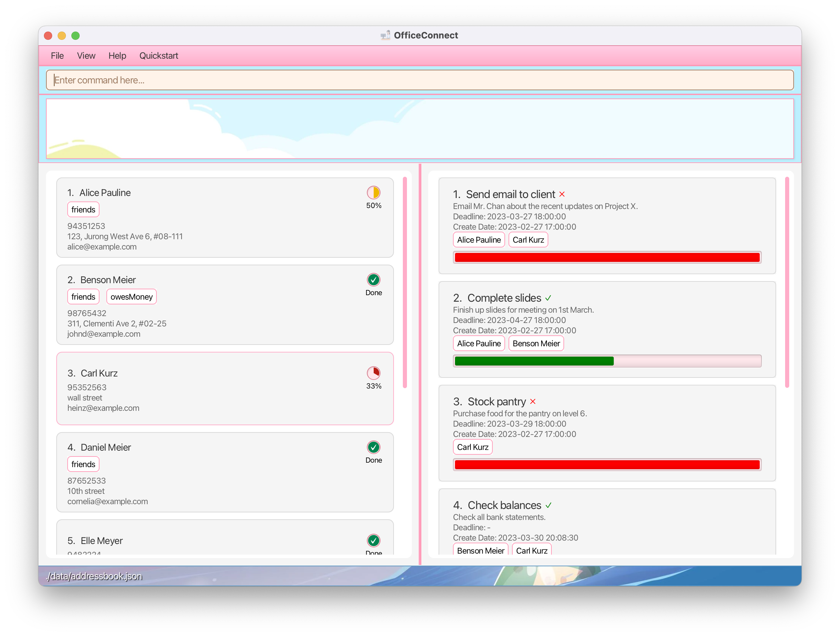Click the owesMoney tag on Benson Meier

tap(131, 297)
